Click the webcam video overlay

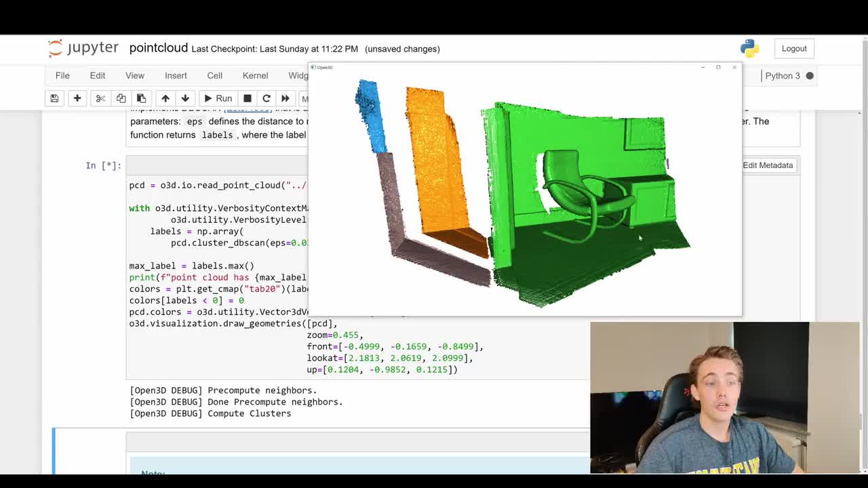[x=725, y=397]
